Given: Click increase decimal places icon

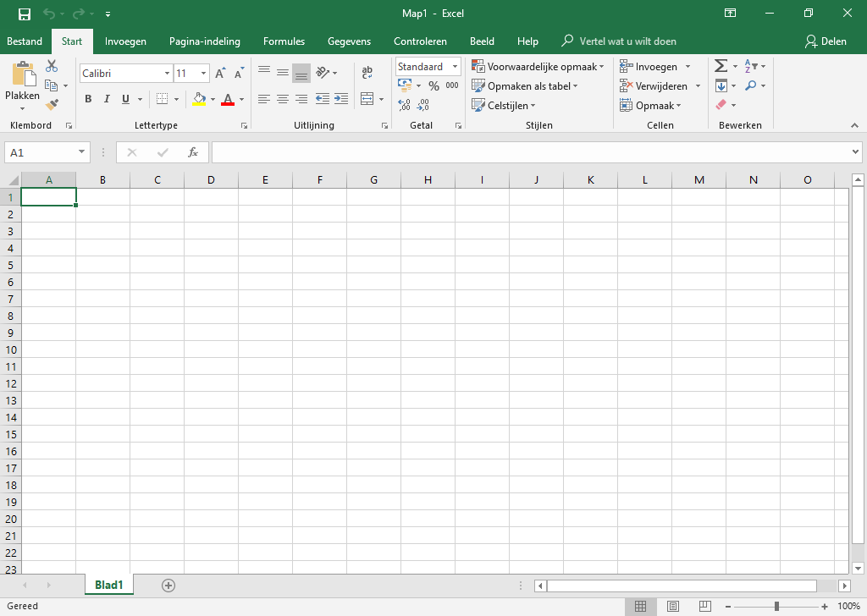Looking at the screenshot, I should [404, 105].
